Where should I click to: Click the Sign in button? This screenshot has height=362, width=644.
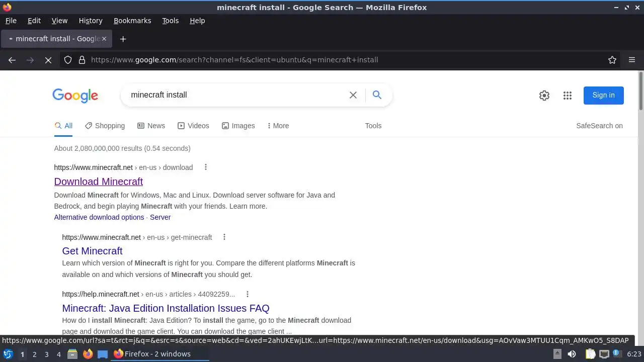coord(603,96)
